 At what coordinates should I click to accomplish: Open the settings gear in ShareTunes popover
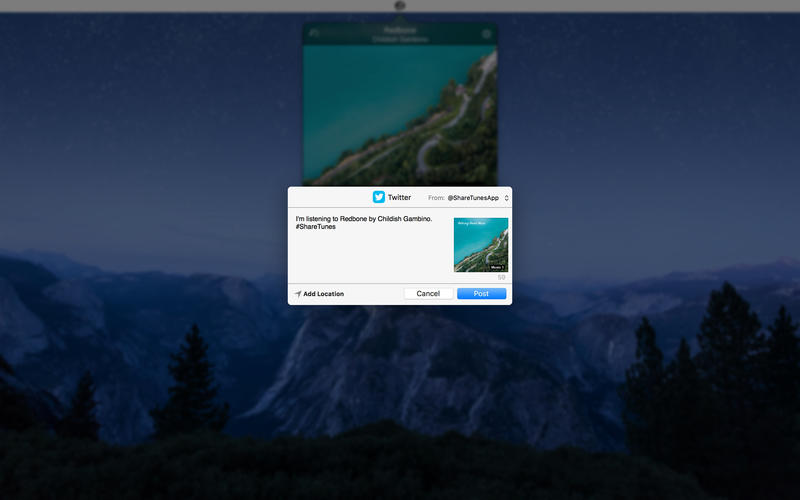tap(486, 34)
